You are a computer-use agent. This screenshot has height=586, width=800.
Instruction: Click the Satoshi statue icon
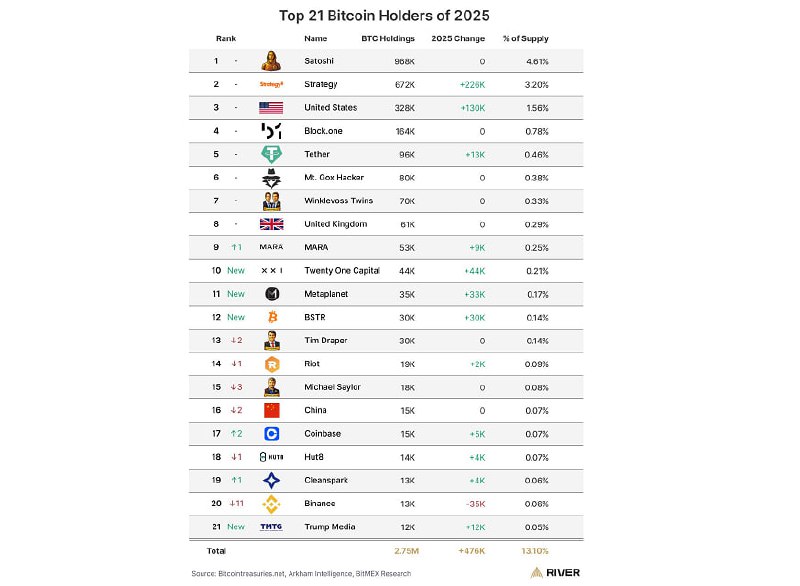point(271,61)
